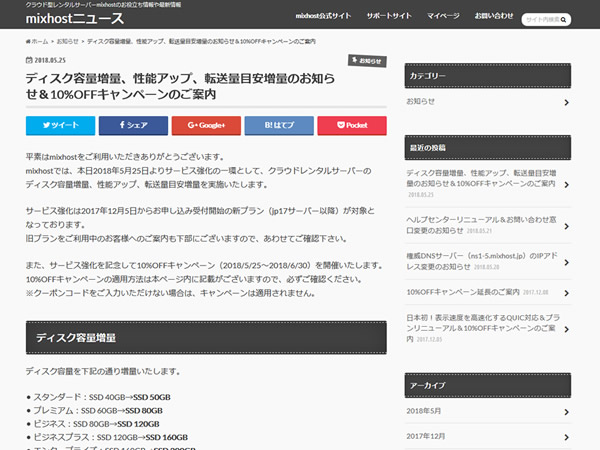Image resolution: width=600 pixels, height=450 pixels.
Task: Open 2018年5月 archive
Action: (424, 411)
